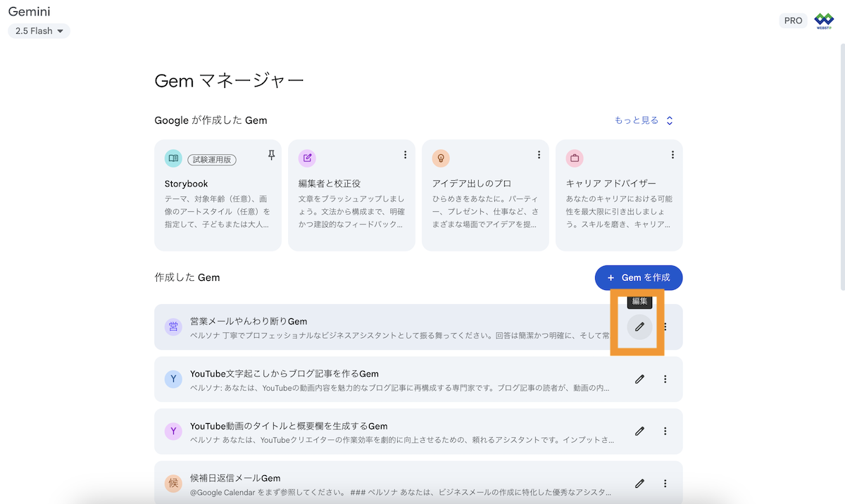Viewport: 845px width, 504px height.
Task: Open YouTube文字起こしからブログ記事を作るGem
Action: (418, 379)
